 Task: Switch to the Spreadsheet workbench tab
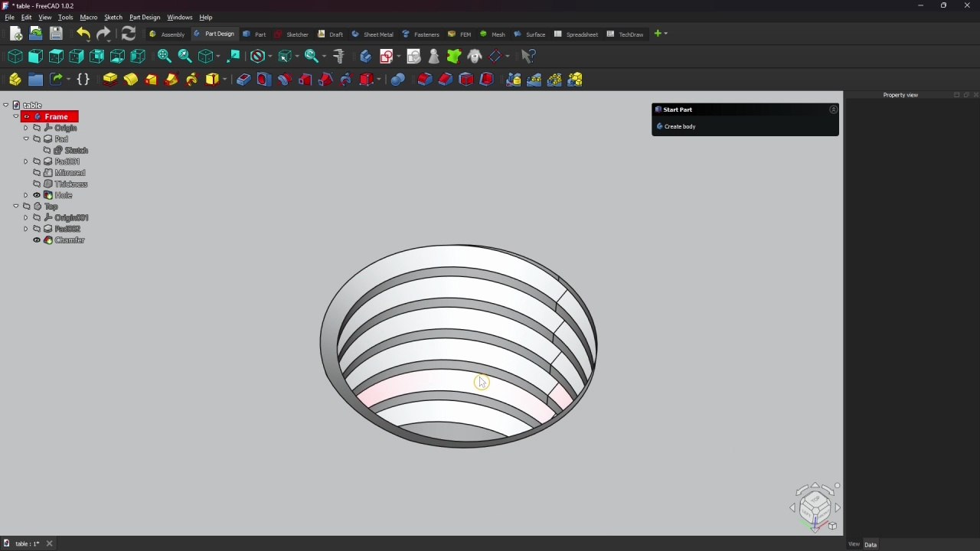tap(577, 34)
